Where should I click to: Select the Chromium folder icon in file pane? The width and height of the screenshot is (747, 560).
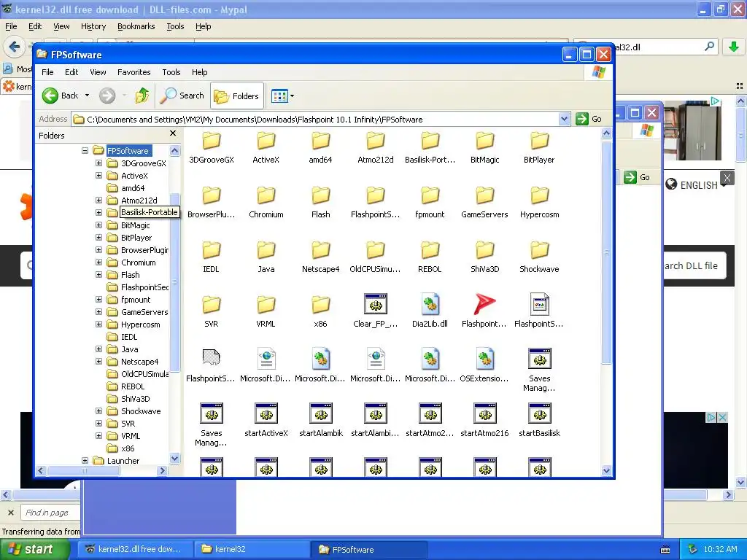point(266,195)
